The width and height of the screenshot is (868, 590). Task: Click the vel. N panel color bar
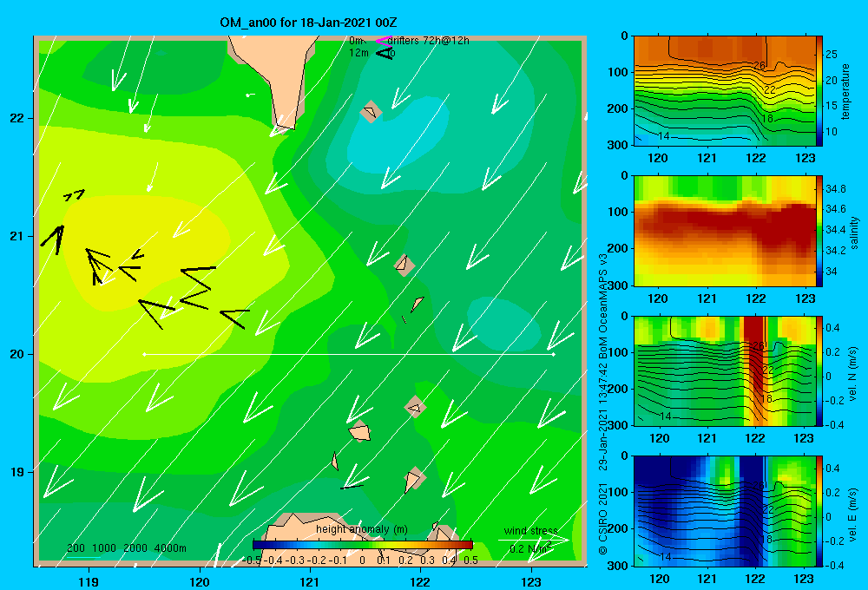(819, 371)
